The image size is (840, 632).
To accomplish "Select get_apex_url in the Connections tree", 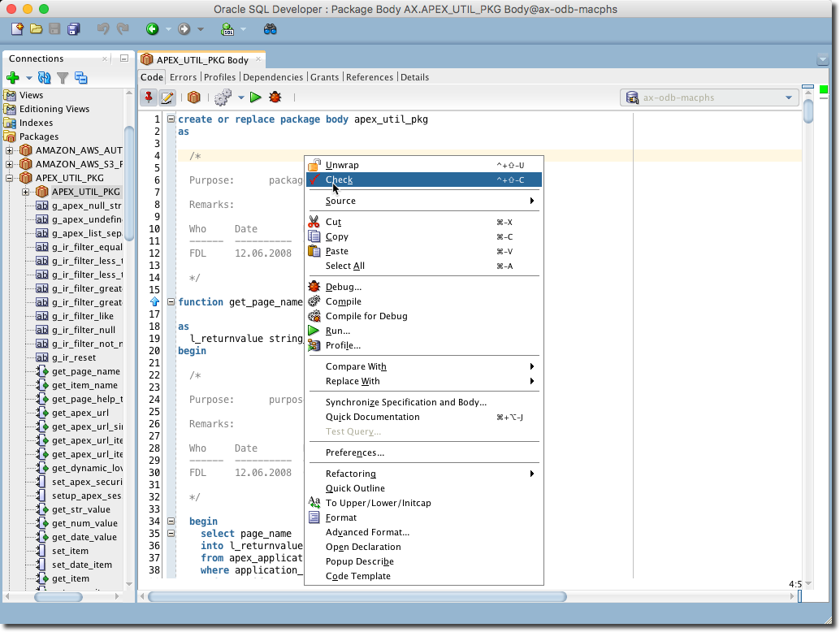I will pyautogui.click(x=80, y=413).
